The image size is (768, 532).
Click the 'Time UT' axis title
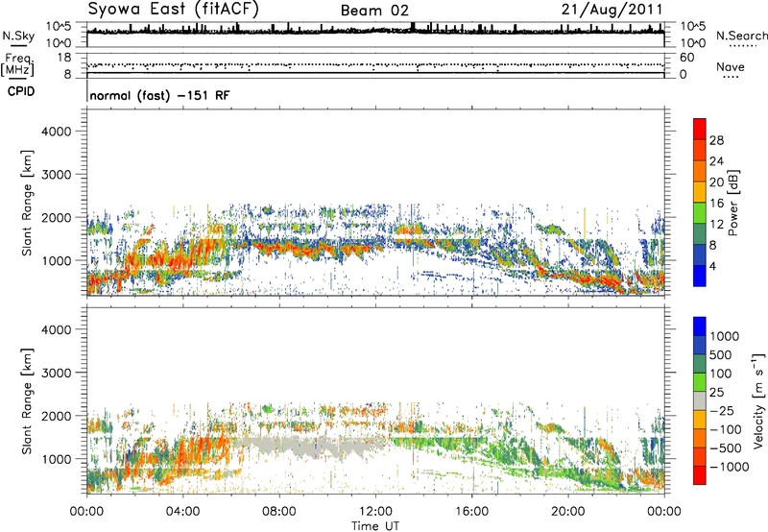tap(375, 526)
